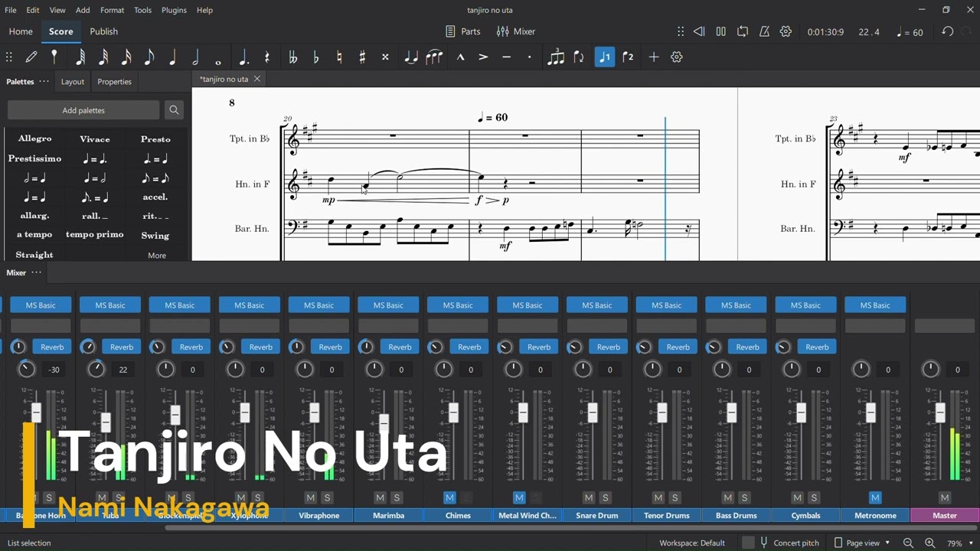Insert a rest via toolbar
The width and height of the screenshot is (980, 551).
[x=267, y=57]
